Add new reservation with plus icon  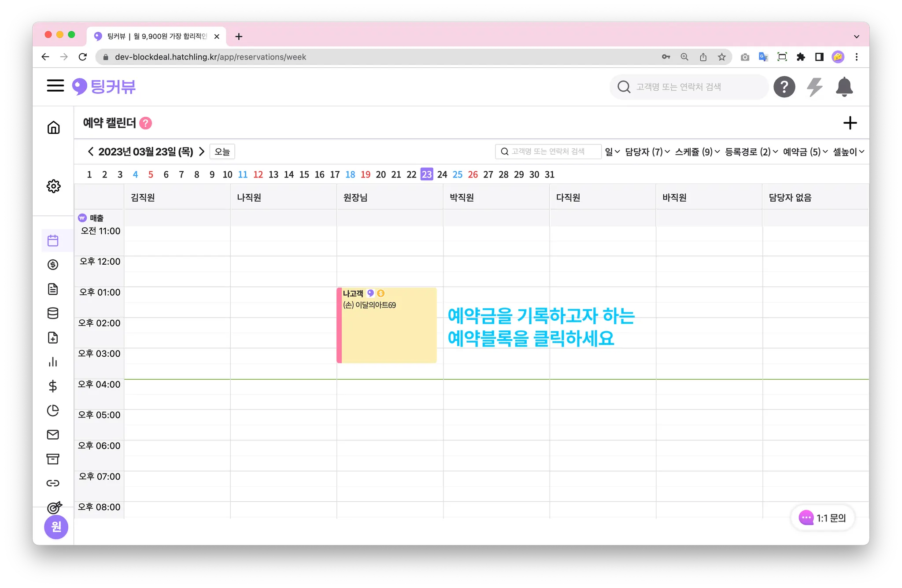850,123
